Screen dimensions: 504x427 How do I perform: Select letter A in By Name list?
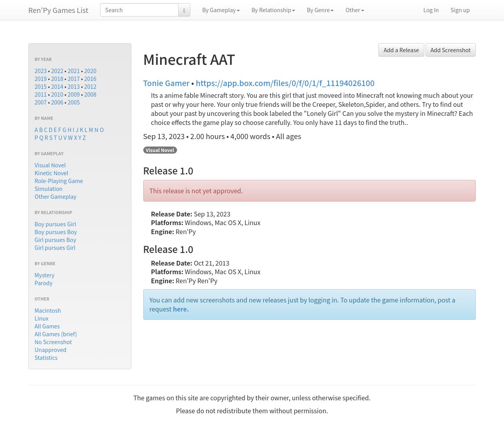point(36,130)
